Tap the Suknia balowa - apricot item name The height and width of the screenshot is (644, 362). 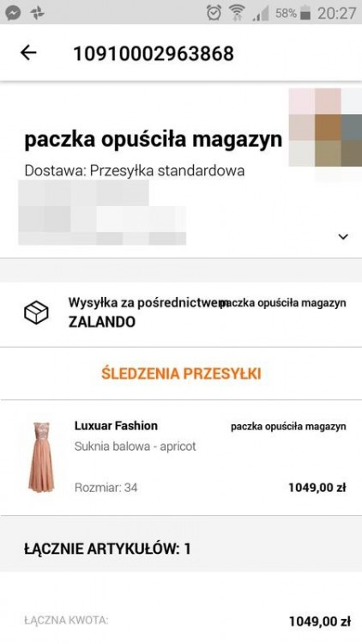pyautogui.click(x=136, y=446)
